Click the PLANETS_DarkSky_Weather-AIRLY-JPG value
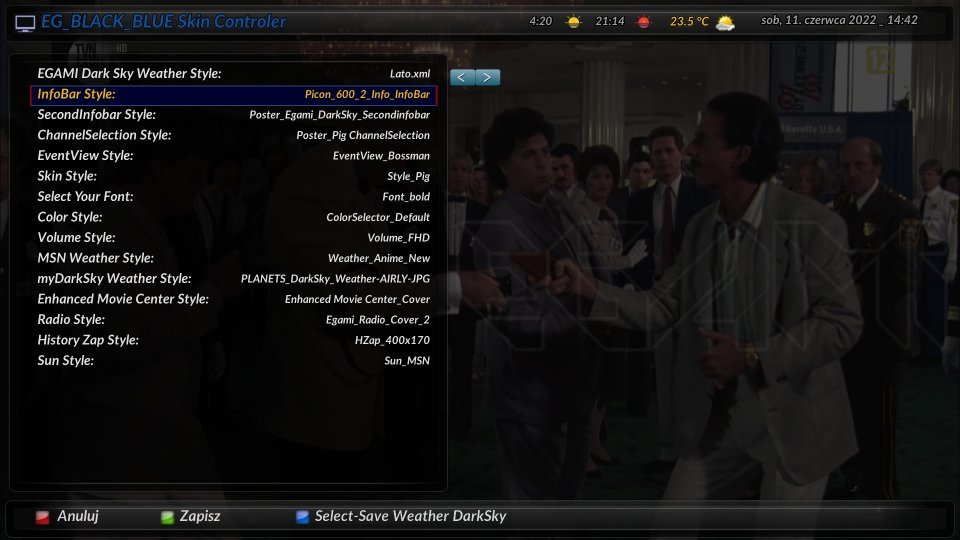 [x=335, y=279]
